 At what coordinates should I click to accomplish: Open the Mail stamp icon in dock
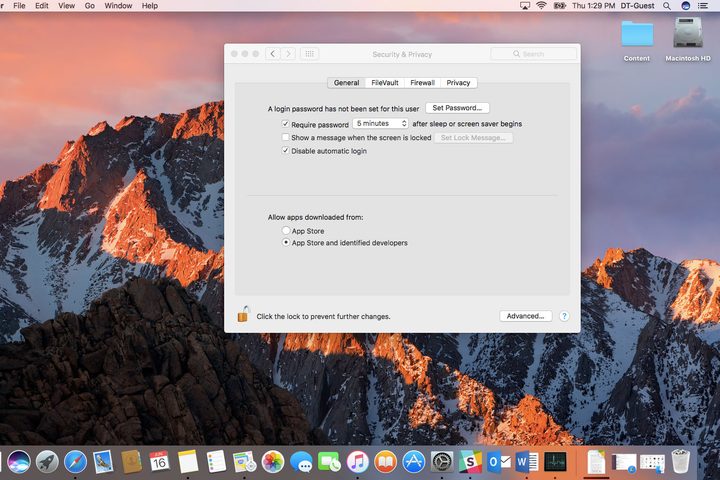click(103, 462)
